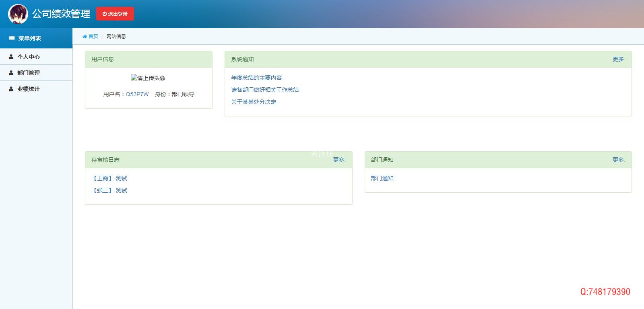
Task: Open the 个人中心 menu item
Action: tap(36, 57)
